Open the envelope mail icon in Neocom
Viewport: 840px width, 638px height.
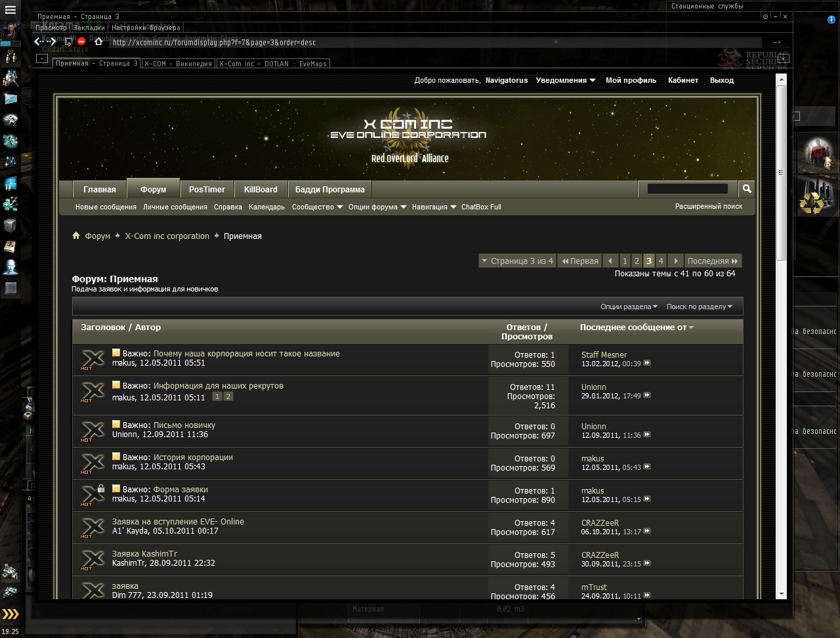click(10, 99)
